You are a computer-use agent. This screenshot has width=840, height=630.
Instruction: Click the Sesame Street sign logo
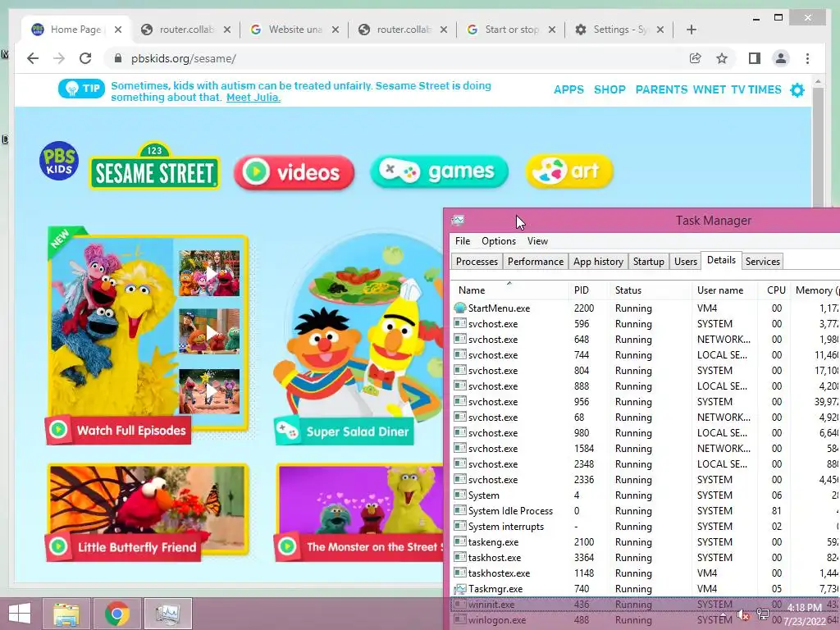pos(154,166)
